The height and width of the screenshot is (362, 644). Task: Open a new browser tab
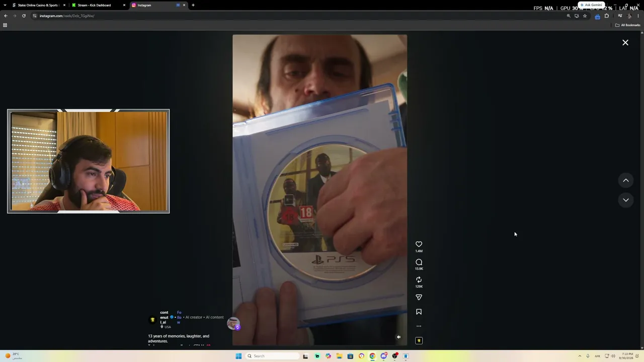tap(193, 5)
